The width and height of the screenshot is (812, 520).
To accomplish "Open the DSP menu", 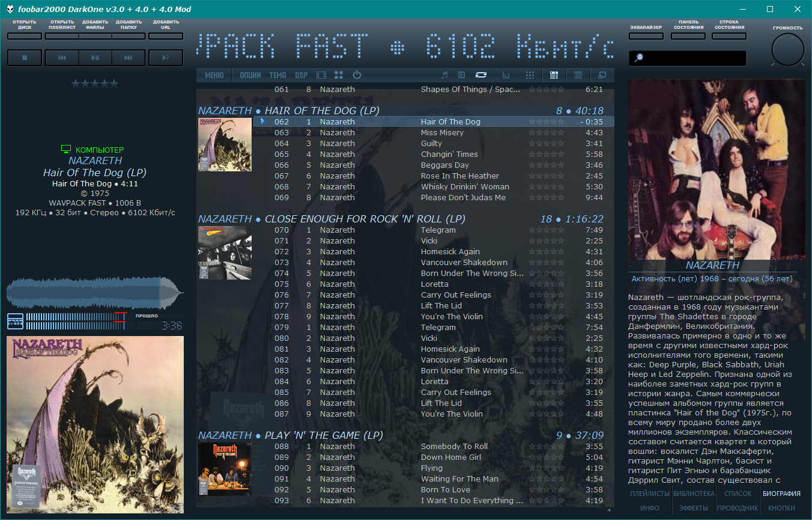I will 301,75.
